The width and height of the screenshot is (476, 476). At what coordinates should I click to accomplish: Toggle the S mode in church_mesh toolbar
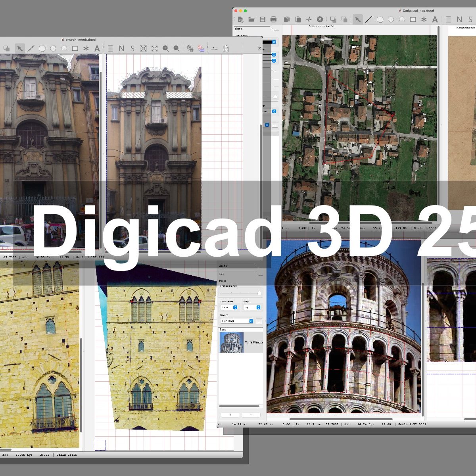pyautogui.click(x=132, y=48)
